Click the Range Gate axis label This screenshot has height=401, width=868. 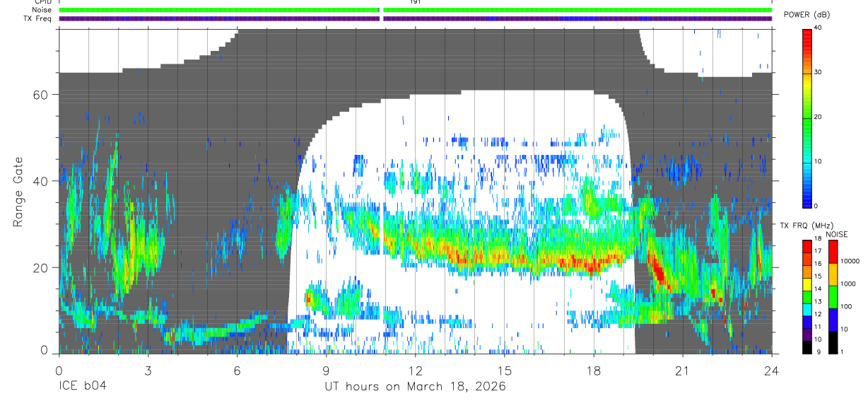(x=18, y=192)
